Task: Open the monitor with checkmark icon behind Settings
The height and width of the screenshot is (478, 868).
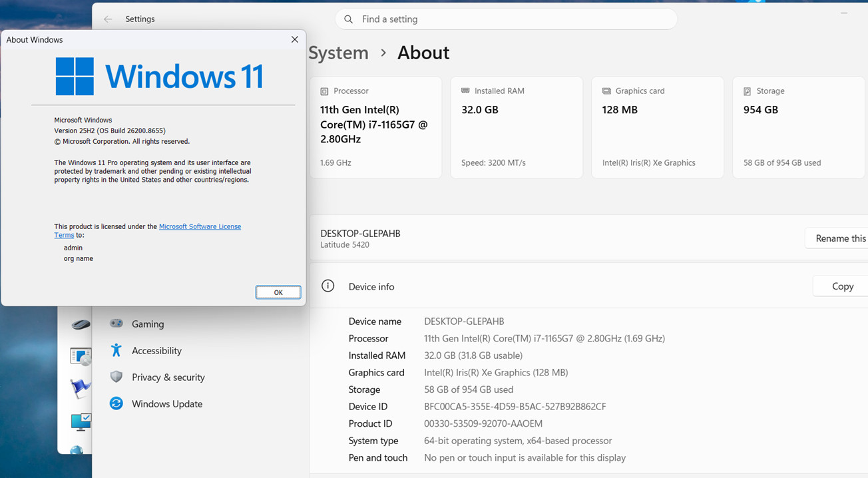Action: coord(81,421)
